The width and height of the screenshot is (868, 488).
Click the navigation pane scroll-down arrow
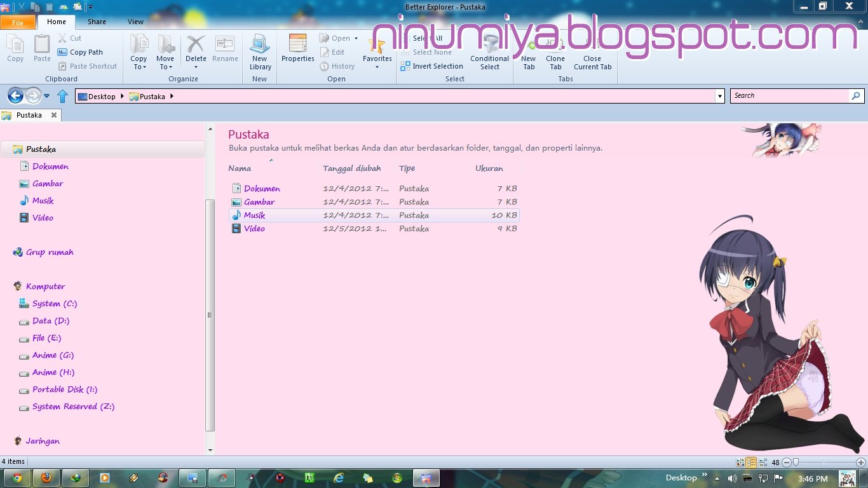point(210,450)
